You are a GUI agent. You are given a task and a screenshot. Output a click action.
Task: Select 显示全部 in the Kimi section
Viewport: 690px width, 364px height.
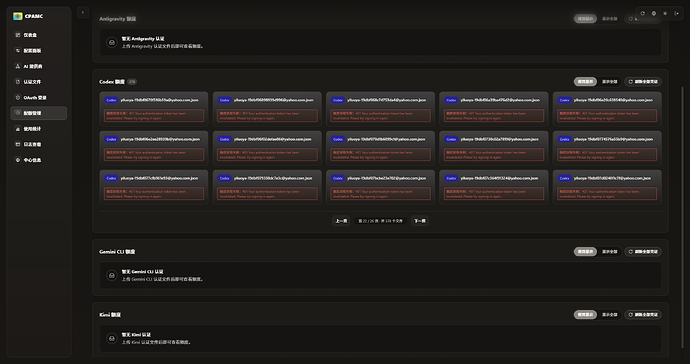click(609, 314)
